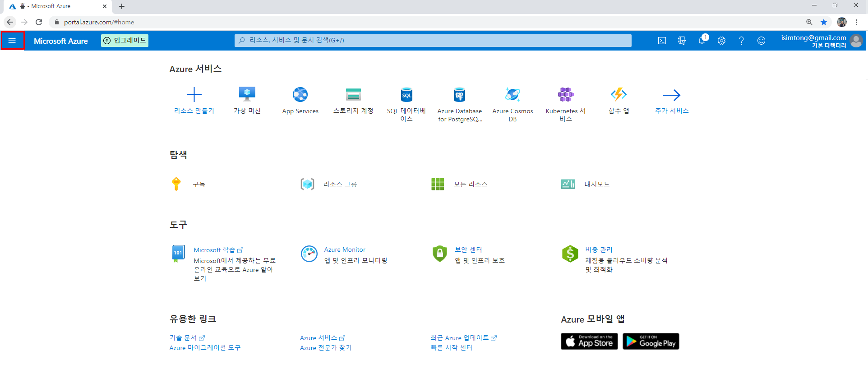
Task: Open the help question mark
Action: pyautogui.click(x=741, y=41)
